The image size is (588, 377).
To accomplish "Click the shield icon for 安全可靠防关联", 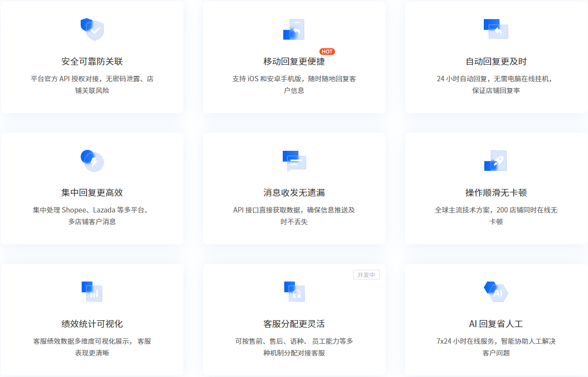I will [92, 29].
